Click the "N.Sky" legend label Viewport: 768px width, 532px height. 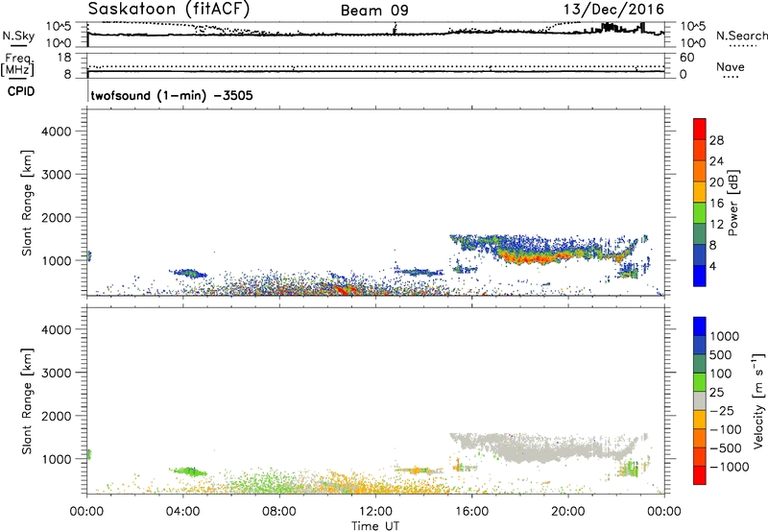18,36
